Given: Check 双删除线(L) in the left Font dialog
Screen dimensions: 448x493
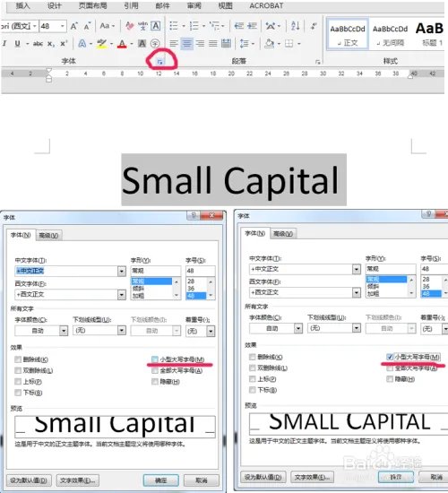Looking at the screenshot, I should point(18,370).
